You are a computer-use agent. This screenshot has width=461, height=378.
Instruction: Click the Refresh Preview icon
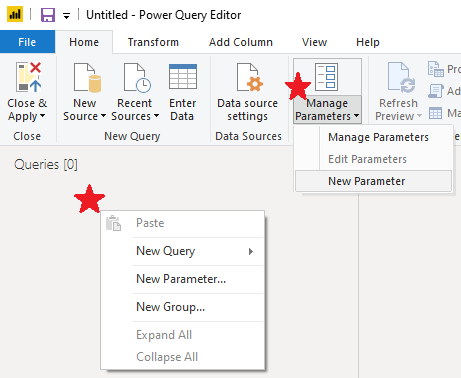(401, 77)
